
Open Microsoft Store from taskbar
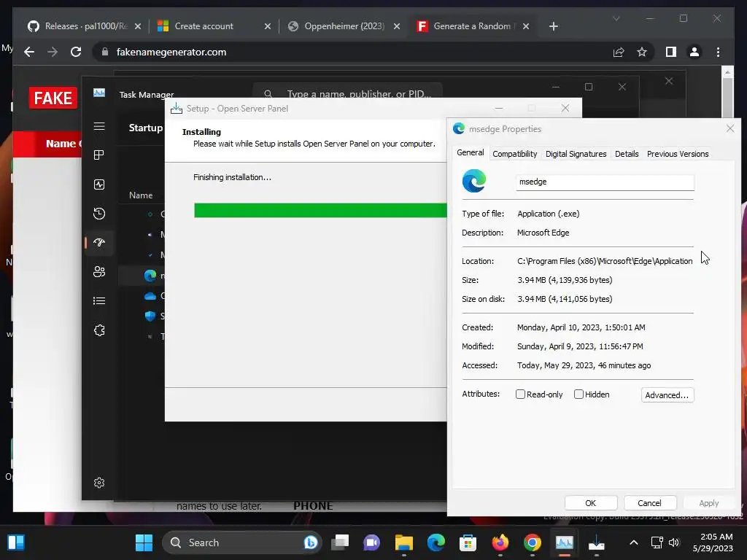pos(468,542)
